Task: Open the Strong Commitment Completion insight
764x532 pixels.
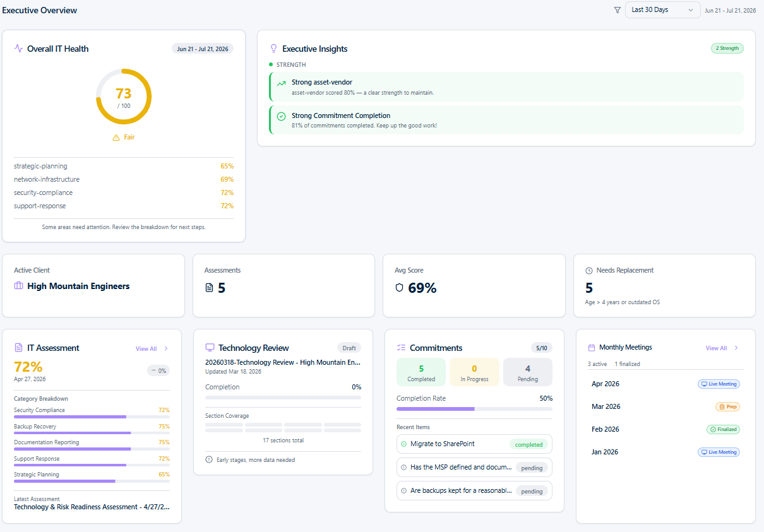Action: [x=506, y=120]
